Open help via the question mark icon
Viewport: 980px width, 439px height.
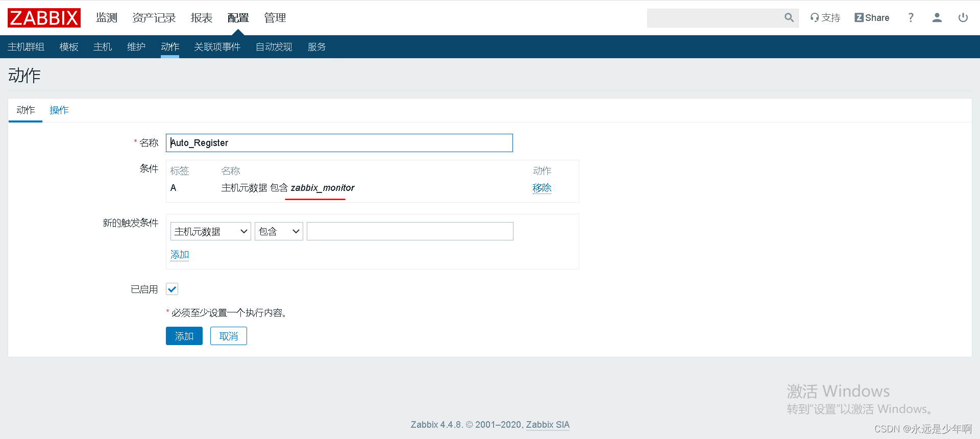(911, 18)
